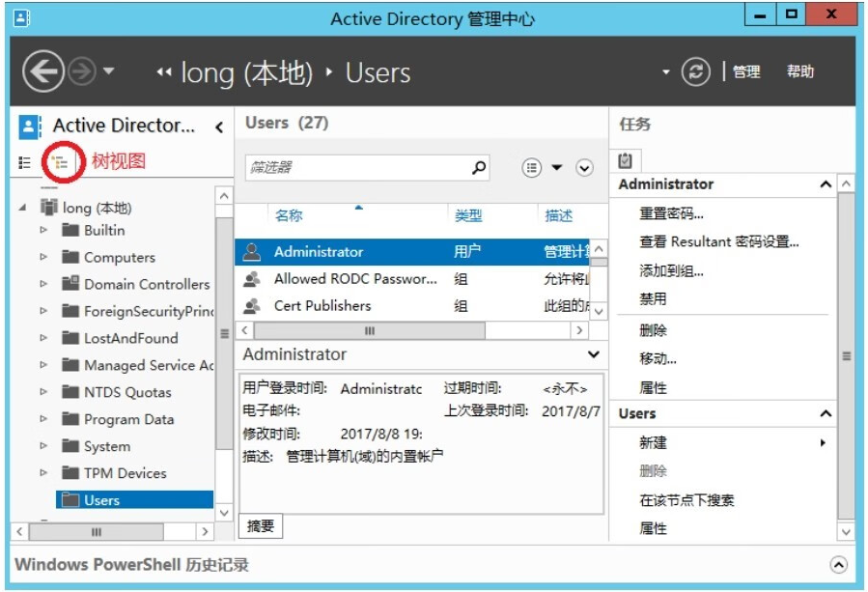Open dropdown arrow next to view options
The width and height of the screenshot is (868, 592).
(x=557, y=167)
